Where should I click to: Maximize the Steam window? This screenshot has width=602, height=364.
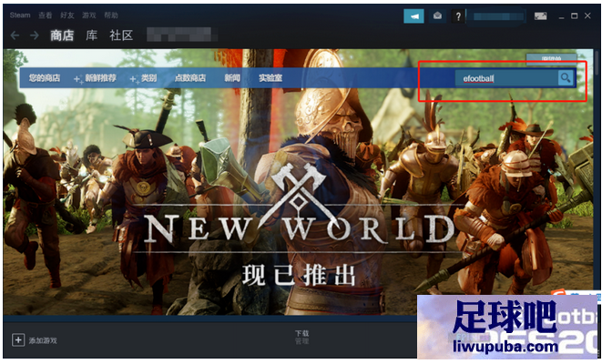click(575, 15)
